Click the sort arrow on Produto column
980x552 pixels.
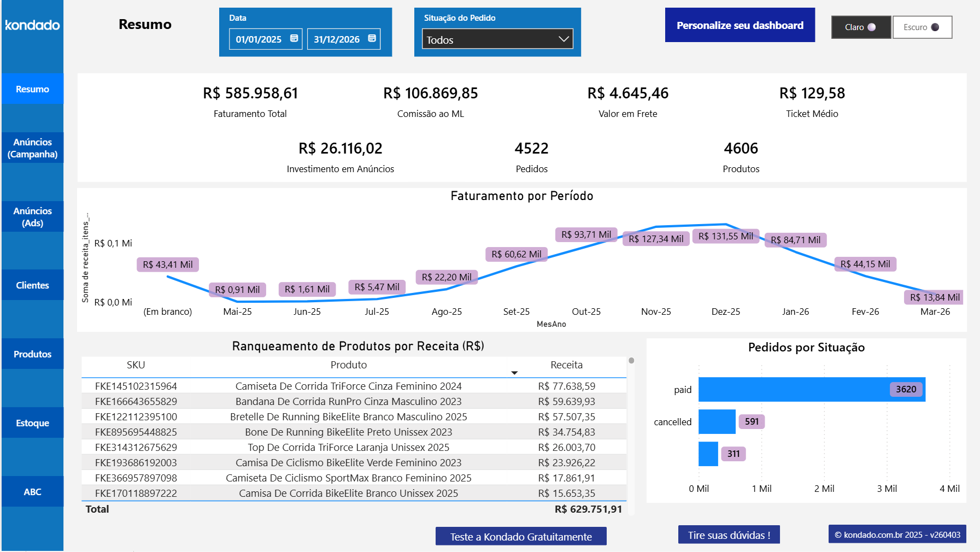514,372
